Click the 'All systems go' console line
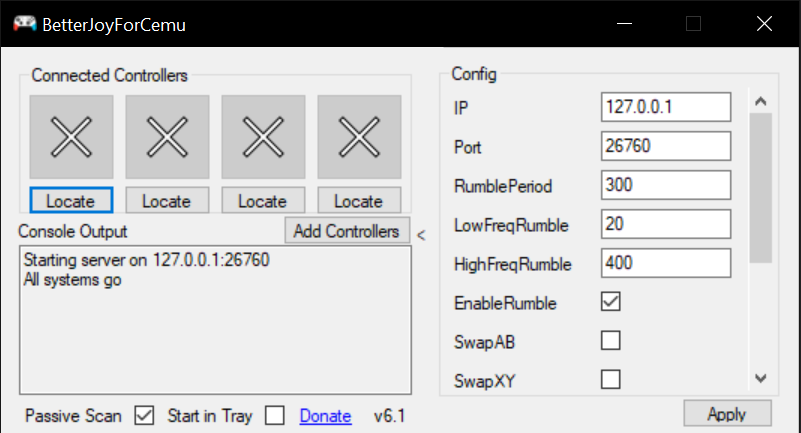The width and height of the screenshot is (801, 433). click(73, 280)
